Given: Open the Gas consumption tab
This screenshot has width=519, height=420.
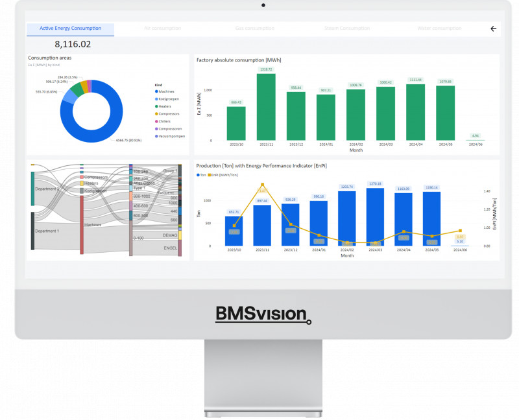Looking at the screenshot, I should point(254,29).
